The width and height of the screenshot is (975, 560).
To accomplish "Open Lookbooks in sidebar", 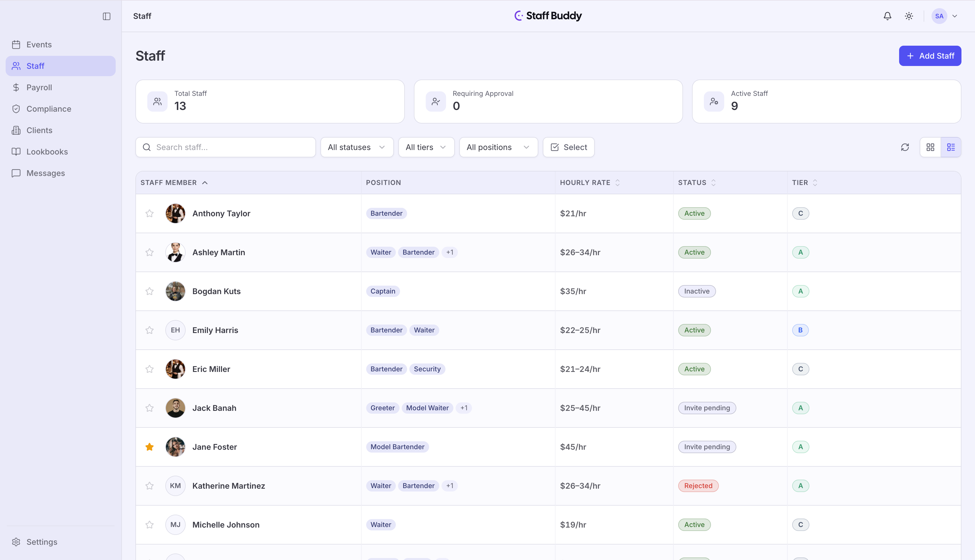I will 61,151.
